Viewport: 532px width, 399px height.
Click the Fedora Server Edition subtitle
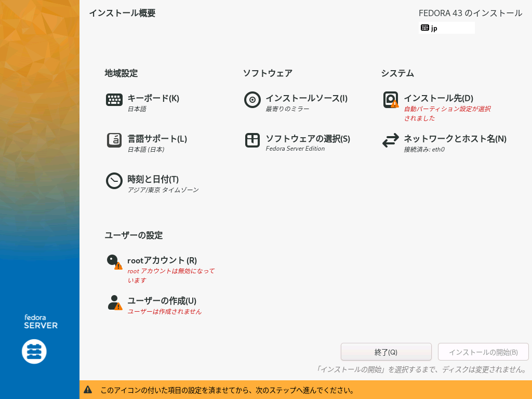pos(295,149)
